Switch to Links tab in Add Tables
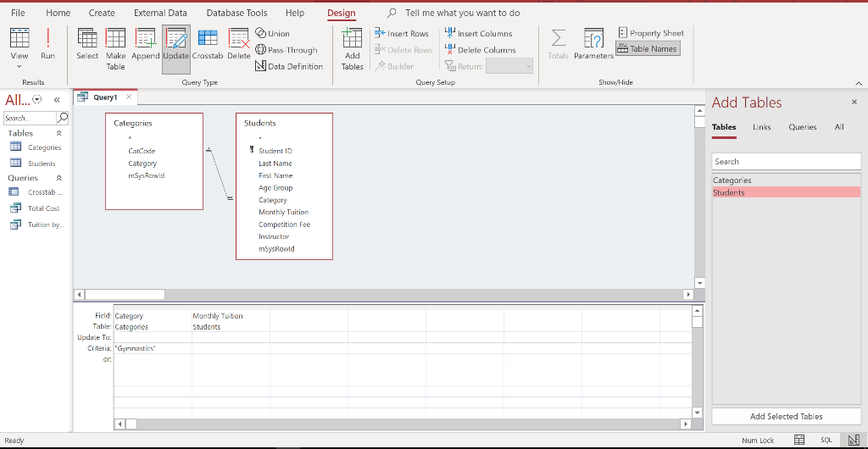Image resolution: width=868 pixels, height=449 pixels. (762, 127)
